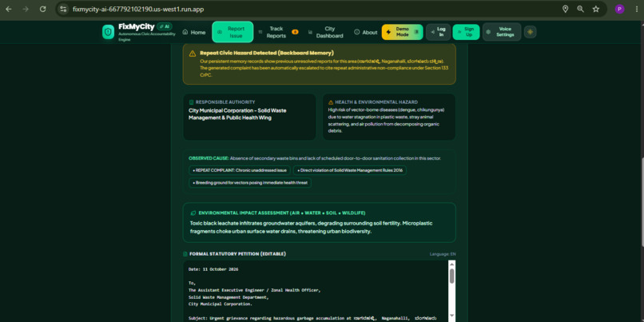
Task: Click the REPEAT COMPLAINT chronic issue tag
Action: click(x=240, y=170)
